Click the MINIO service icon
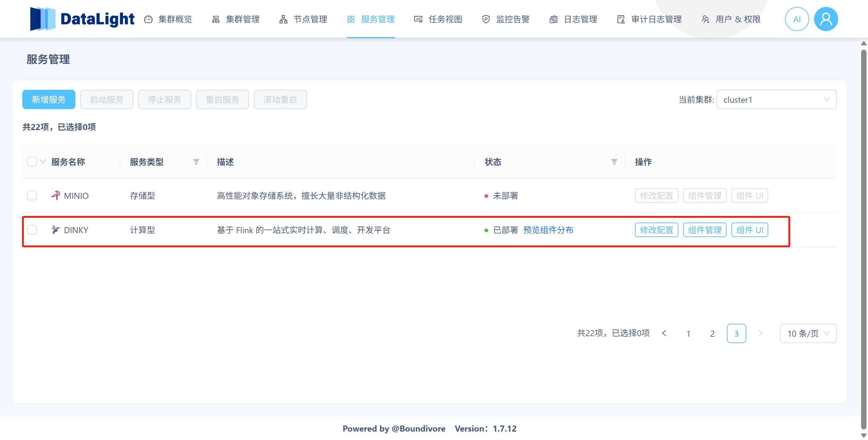This screenshot has height=440, width=868. point(55,195)
